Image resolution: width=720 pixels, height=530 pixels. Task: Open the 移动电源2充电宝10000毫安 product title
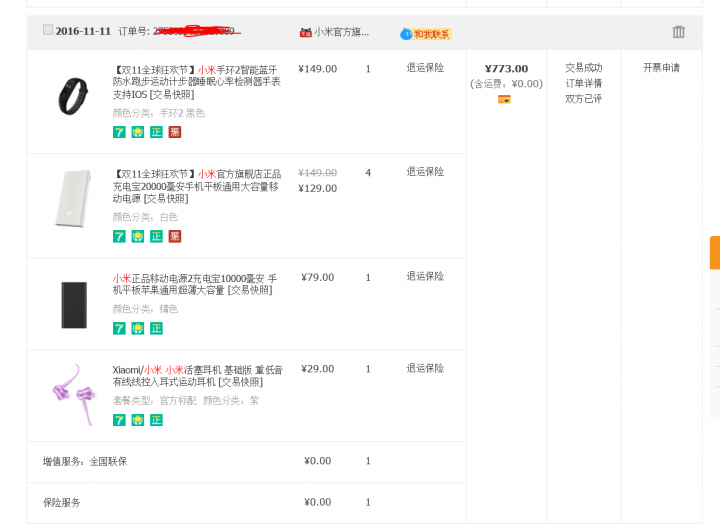tap(195, 284)
